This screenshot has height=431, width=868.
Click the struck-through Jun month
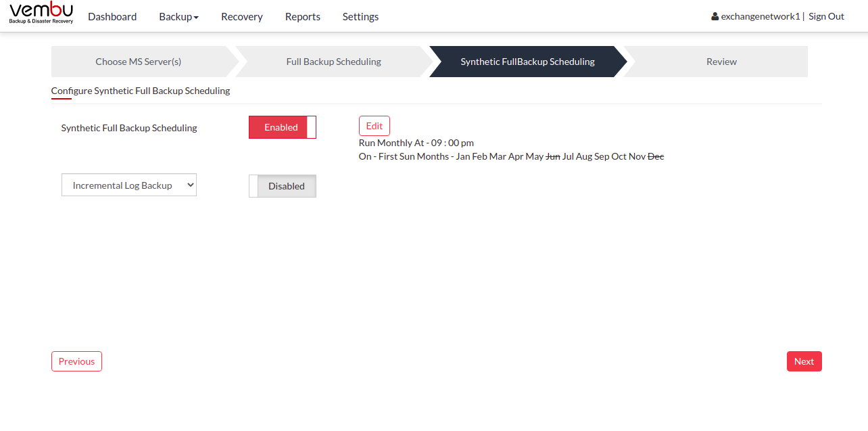(553, 156)
